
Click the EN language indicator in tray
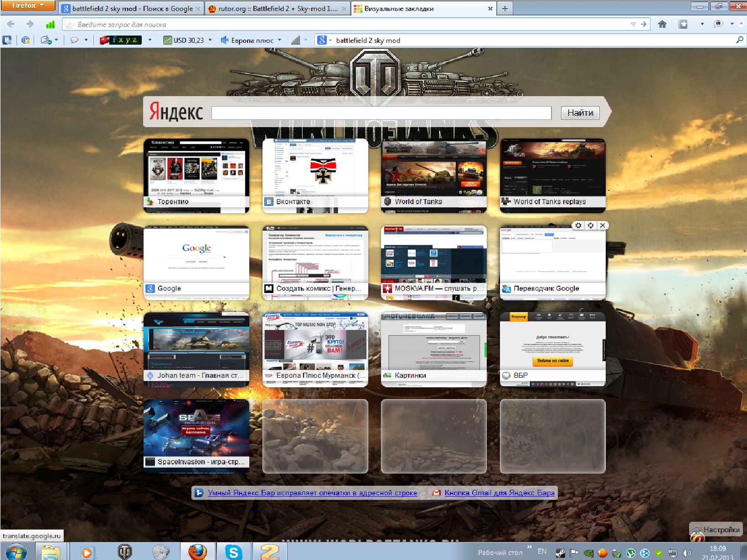tap(542, 551)
